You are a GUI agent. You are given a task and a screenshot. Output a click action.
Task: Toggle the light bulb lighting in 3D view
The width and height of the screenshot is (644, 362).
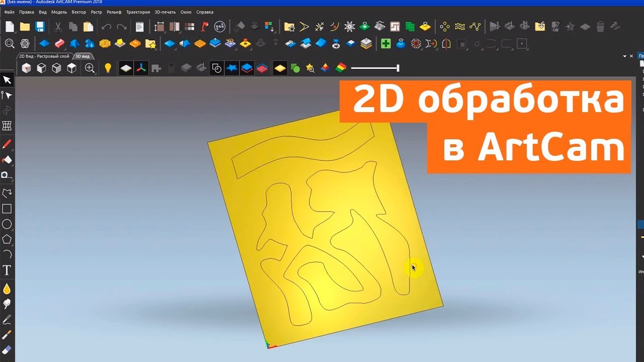(108, 68)
